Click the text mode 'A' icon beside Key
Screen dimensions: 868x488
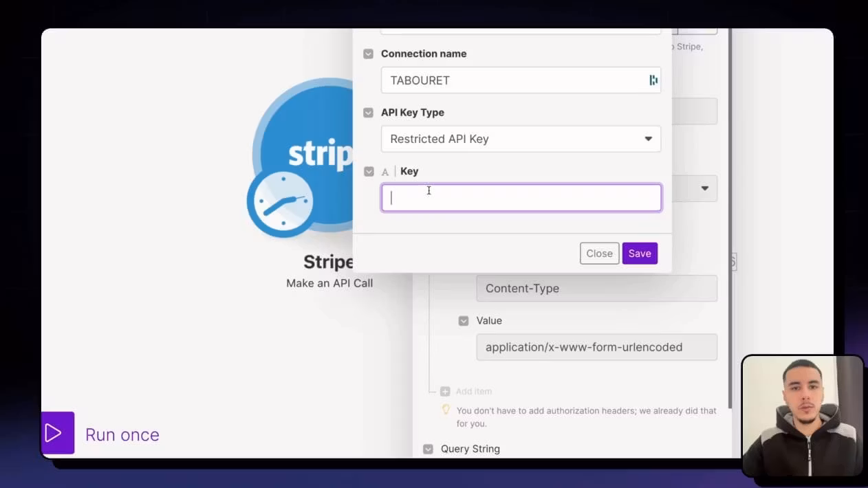[385, 172]
